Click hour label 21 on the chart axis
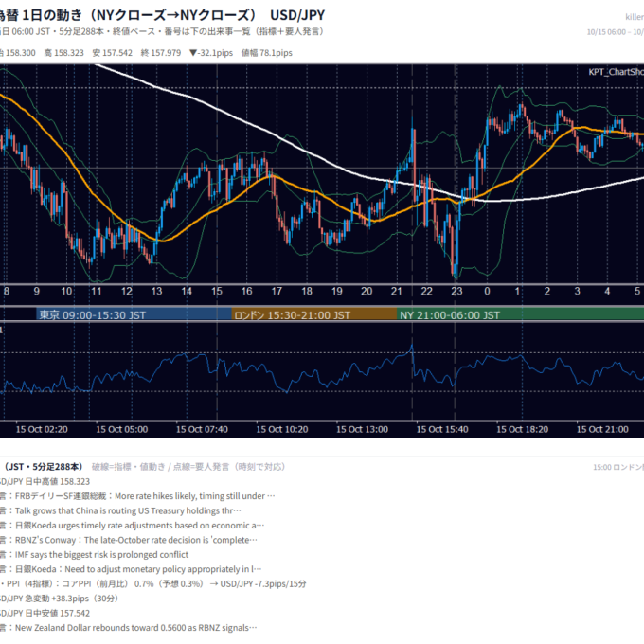 pos(396,291)
